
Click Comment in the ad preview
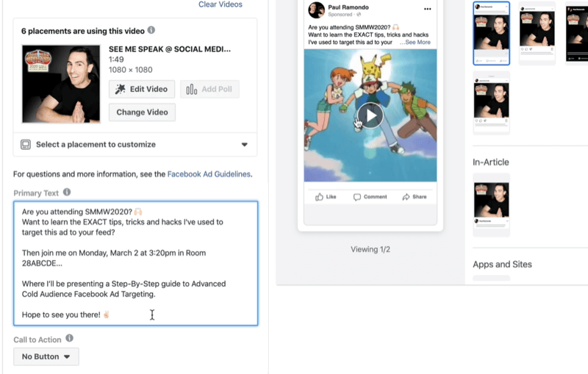(x=370, y=197)
